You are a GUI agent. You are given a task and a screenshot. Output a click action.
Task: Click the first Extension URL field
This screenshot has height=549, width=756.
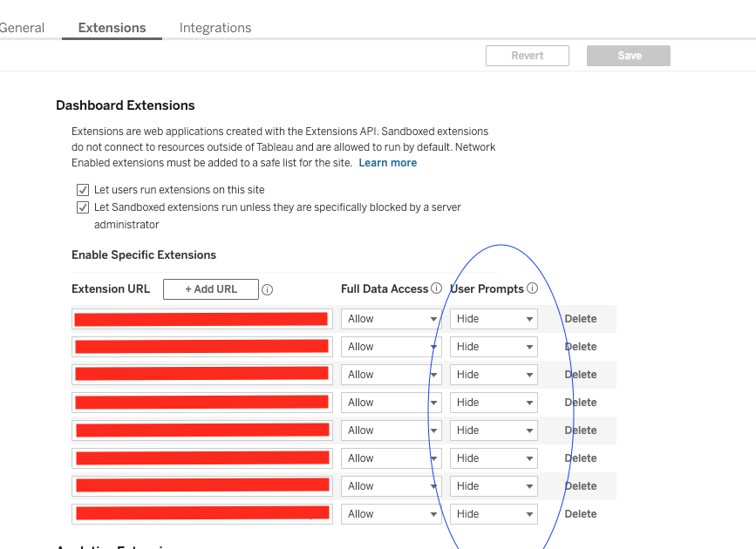[201, 318]
